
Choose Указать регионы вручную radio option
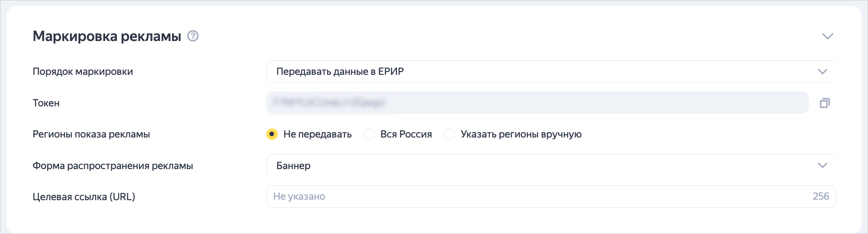pos(449,134)
